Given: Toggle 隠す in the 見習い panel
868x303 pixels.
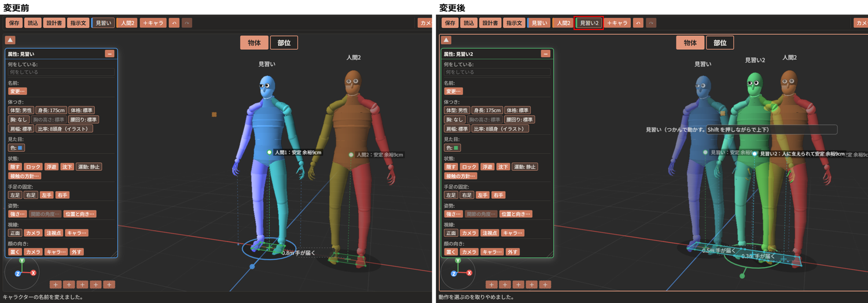Looking at the screenshot, I should tap(14, 167).
